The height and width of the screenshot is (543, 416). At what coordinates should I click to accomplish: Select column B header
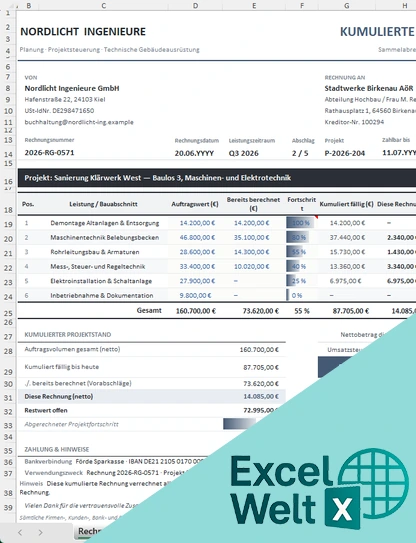tap(28, 6)
